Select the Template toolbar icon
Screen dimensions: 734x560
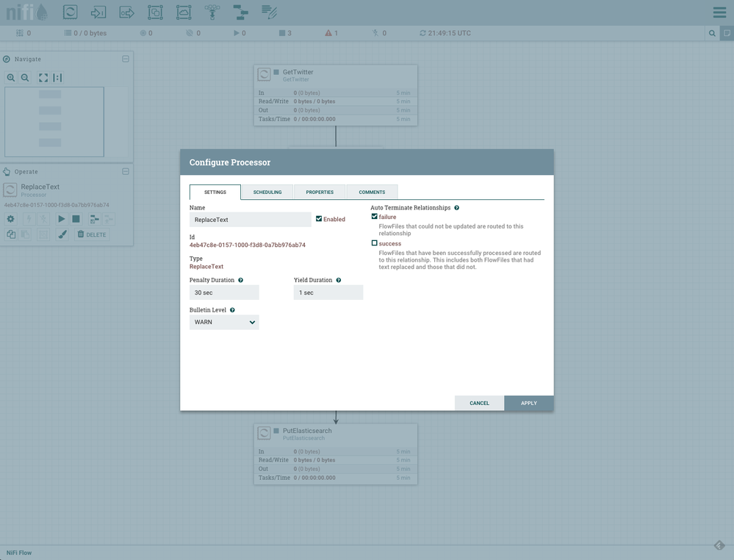coord(240,12)
